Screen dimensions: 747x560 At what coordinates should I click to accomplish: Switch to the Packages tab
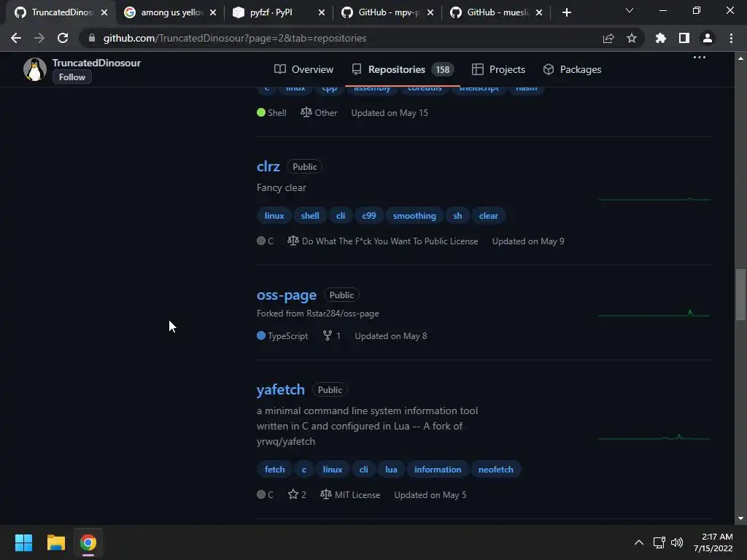[x=572, y=69]
